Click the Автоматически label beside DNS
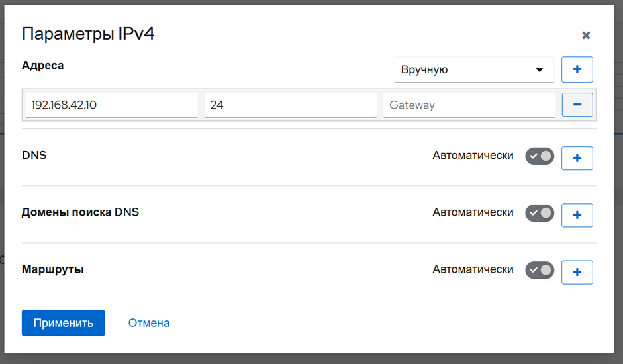The width and height of the screenshot is (623, 364). [x=473, y=156]
